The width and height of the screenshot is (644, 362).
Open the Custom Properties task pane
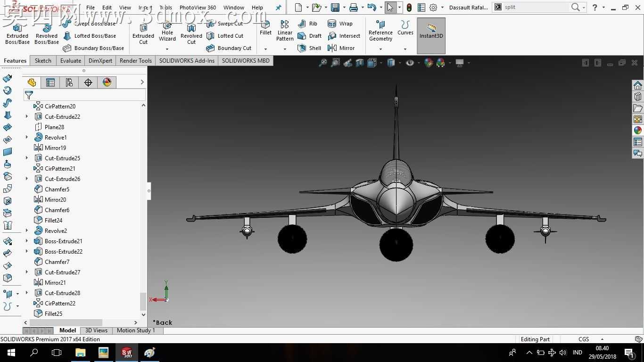coord(638,142)
